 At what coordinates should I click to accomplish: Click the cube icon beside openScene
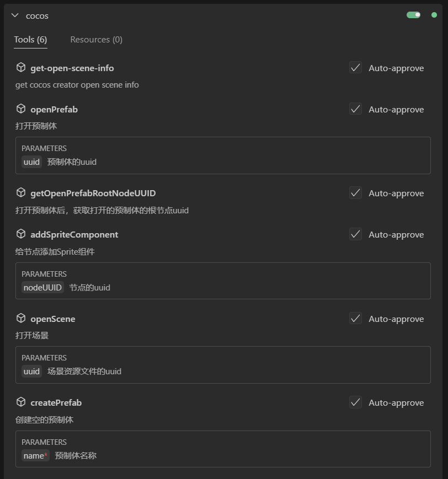point(21,318)
